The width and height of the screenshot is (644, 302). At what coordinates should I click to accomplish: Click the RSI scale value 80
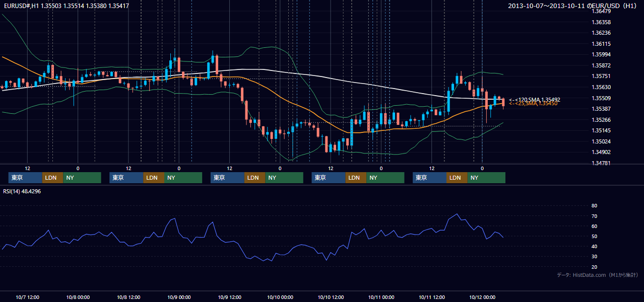(594, 206)
